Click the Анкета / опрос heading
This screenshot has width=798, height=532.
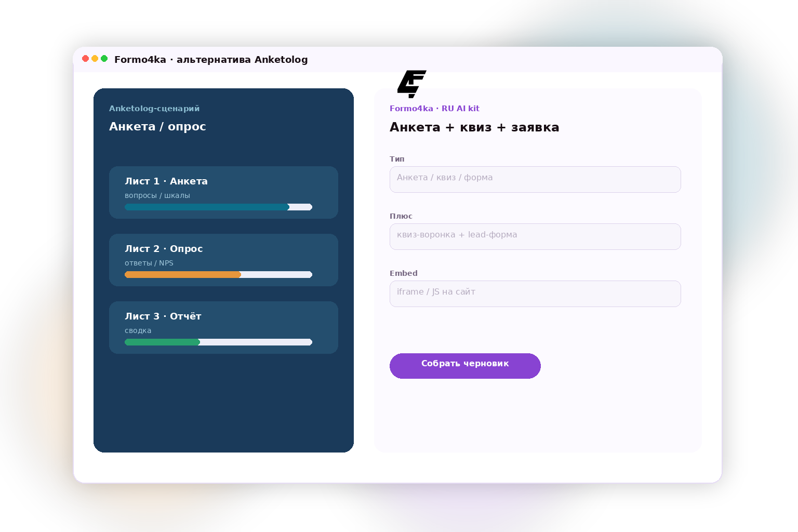(157, 126)
